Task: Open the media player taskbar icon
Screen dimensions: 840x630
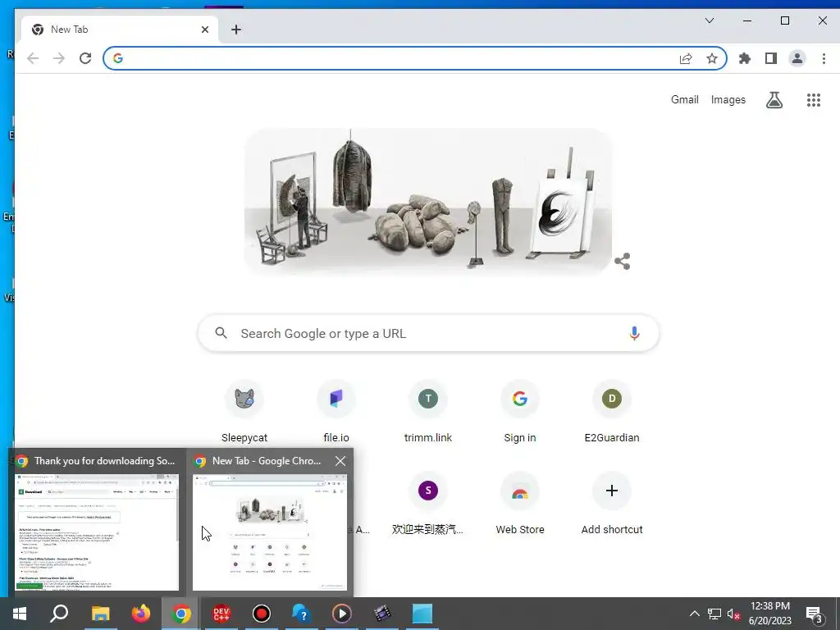Action: click(342, 614)
